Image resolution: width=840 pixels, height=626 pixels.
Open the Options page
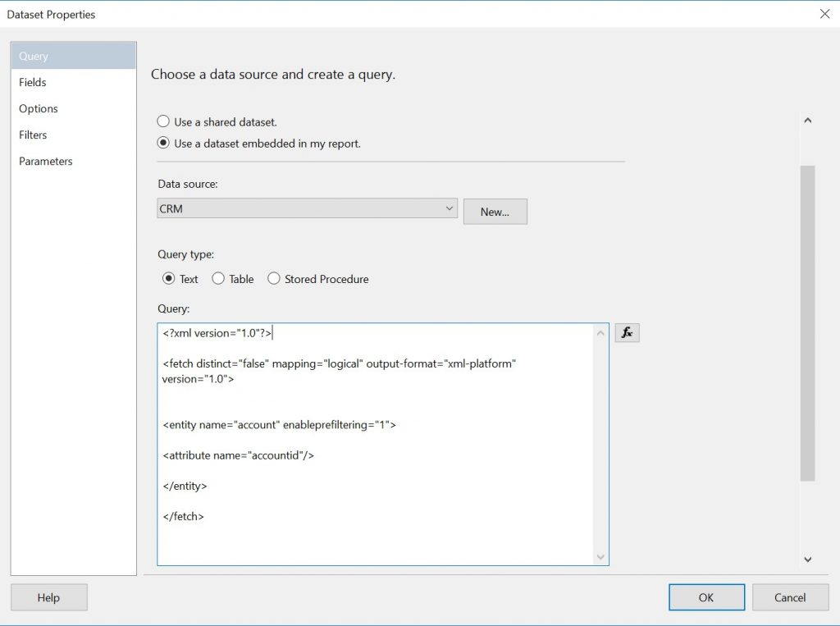[39, 108]
